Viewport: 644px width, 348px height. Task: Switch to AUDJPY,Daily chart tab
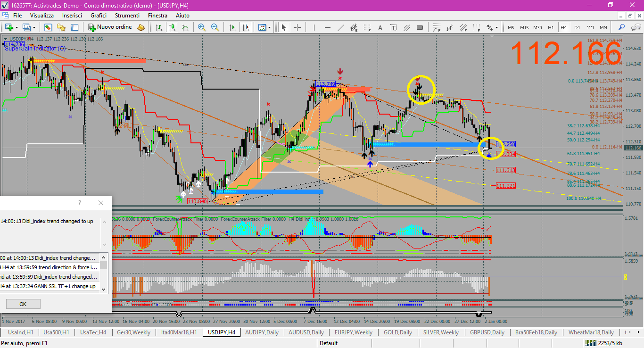pyautogui.click(x=262, y=332)
